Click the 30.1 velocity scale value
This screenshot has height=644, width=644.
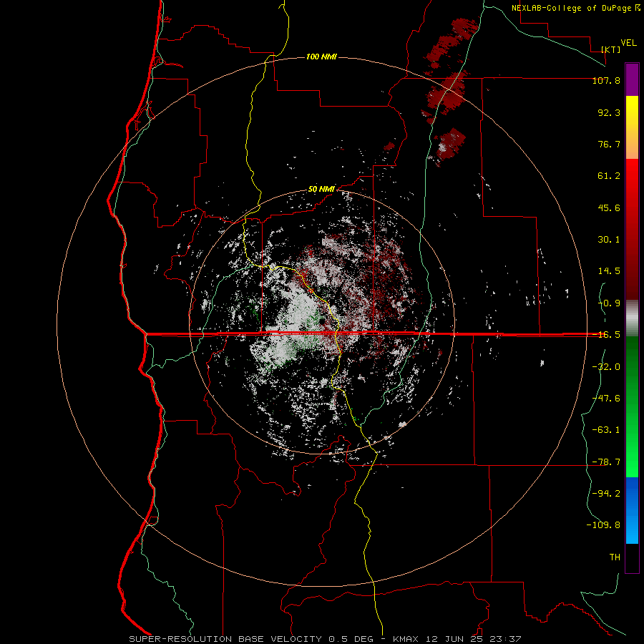[x=609, y=240]
